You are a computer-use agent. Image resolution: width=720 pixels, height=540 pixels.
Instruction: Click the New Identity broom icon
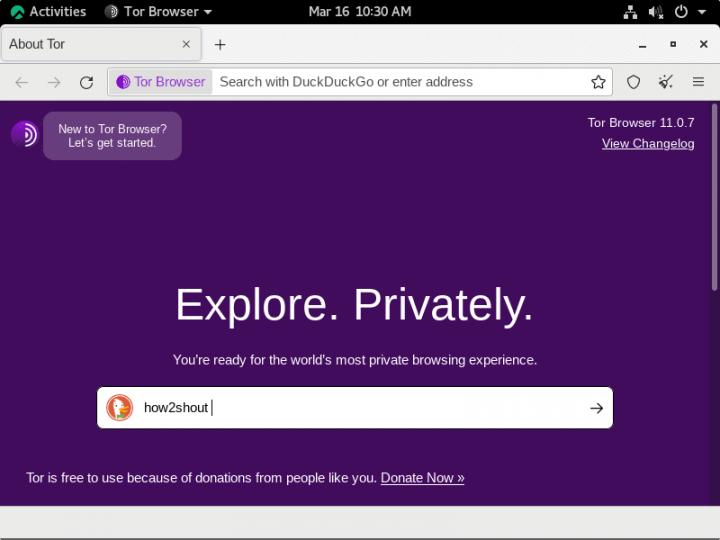point(665,82)
